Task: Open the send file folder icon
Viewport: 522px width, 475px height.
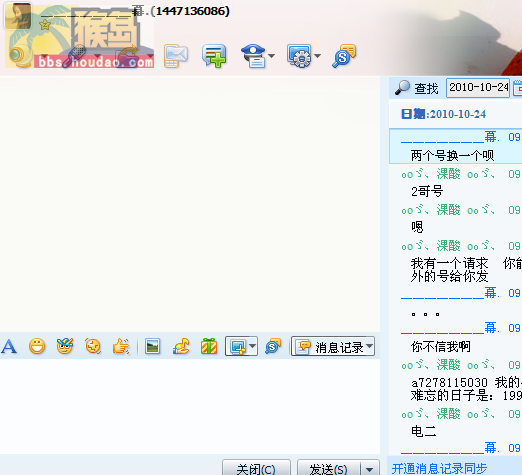Action: (x=127, y=56)
